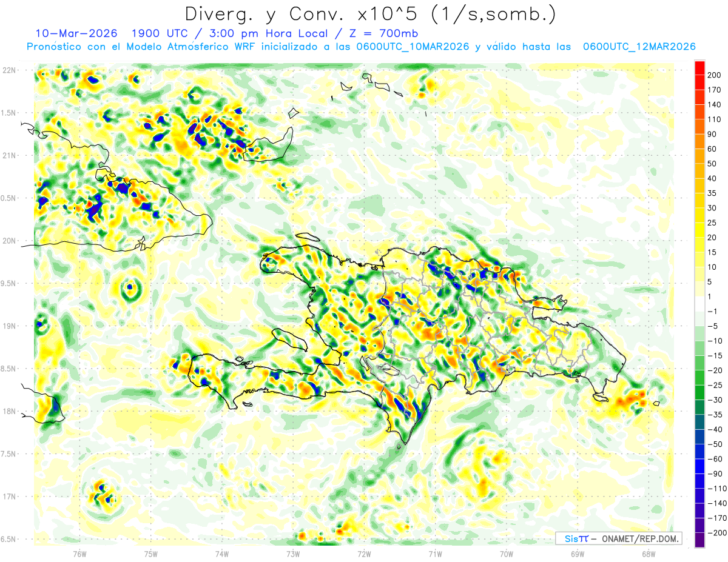This screenshot has width=728, height=562.
Task: Click the '21N' latitude label
Action: coord(8,156)
